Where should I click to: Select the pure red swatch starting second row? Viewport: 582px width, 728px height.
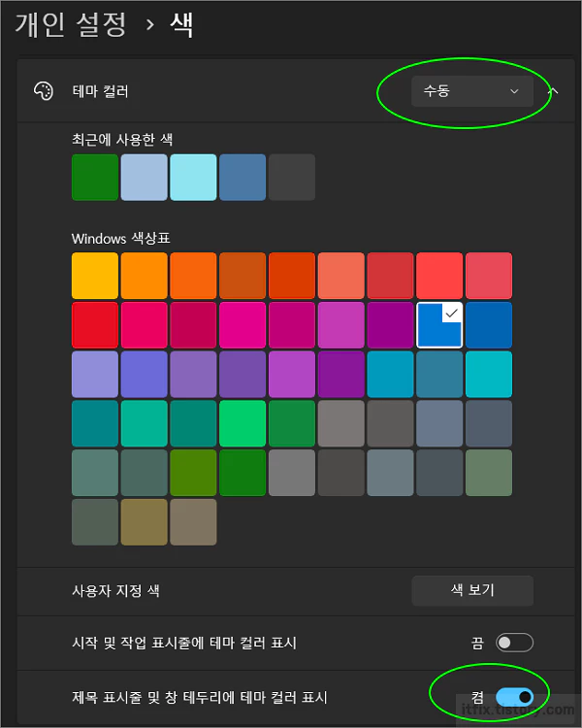pyautogui.click(x=95, y=325)
